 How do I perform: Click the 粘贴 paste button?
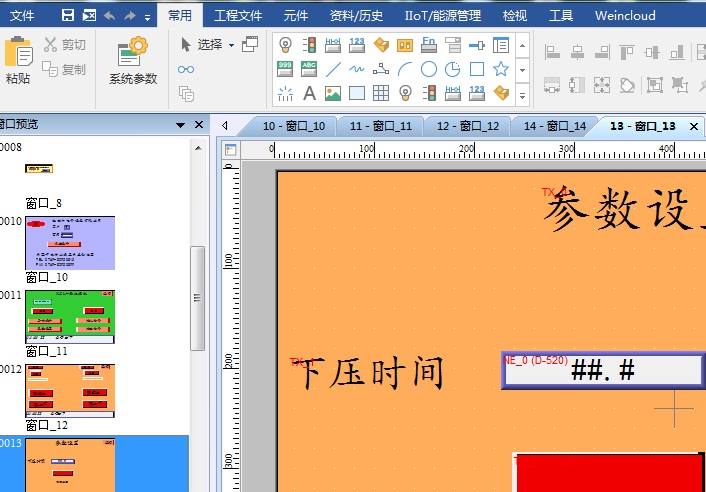(x=17, y=60)
